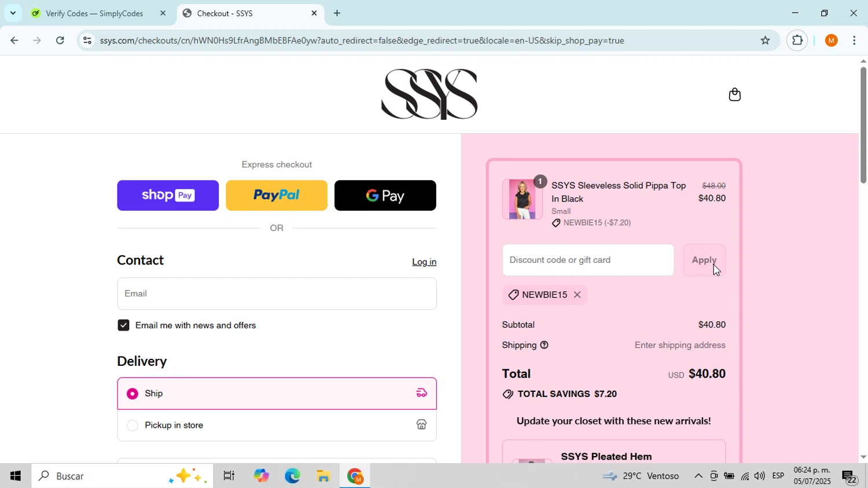The height and width of the screenshot is (488, 868).
Task: Uncheck Email me with news and offers
Action: point(123,325)
